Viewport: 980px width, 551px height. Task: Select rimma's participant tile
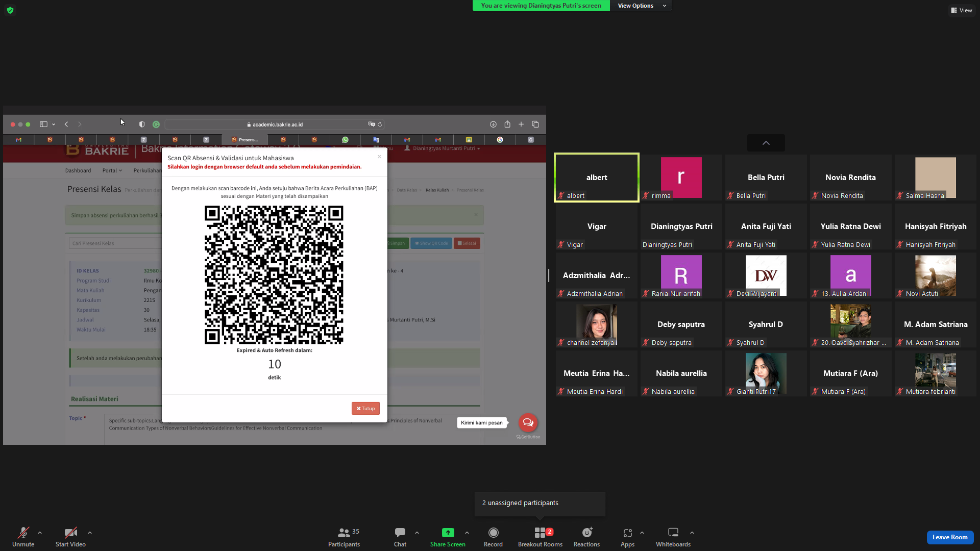(681, 178)
